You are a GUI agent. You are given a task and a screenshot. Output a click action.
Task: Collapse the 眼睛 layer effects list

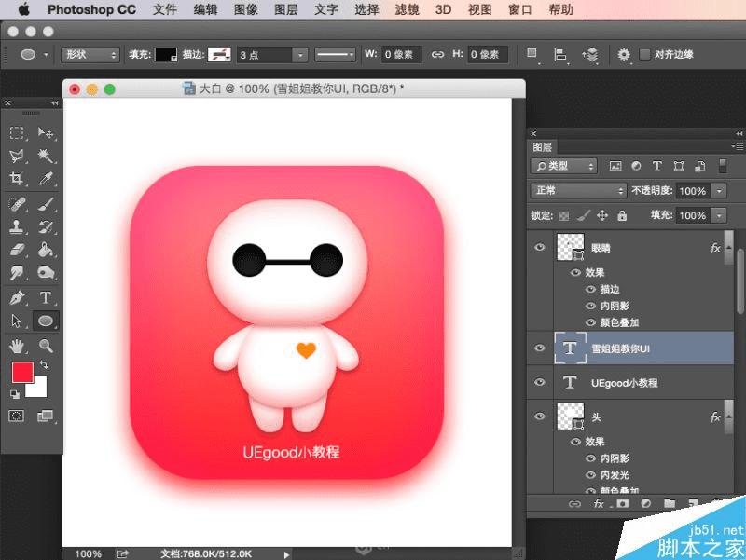point(728,248)
